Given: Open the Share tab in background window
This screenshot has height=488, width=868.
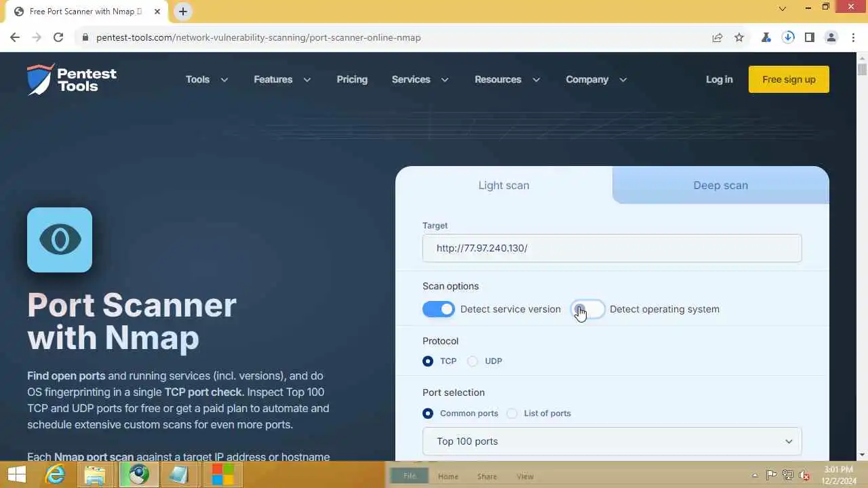Looking at the screenshot, I should point(487,476).
